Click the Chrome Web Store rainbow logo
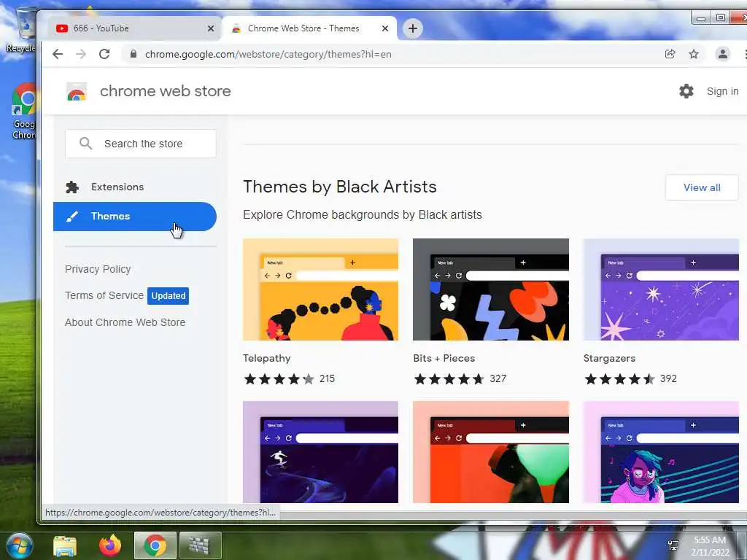Screen dimensions: 747x560 point(77,91)
